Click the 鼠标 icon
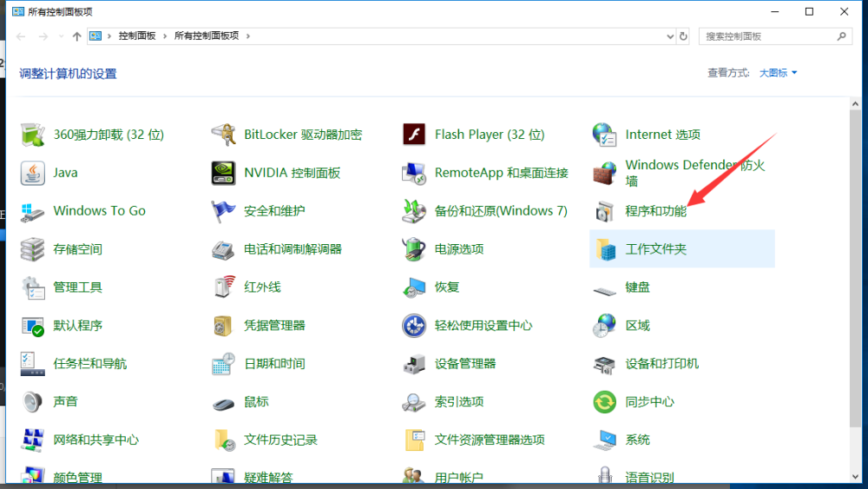Image resolution: width=868 pixels, height=489 pixels. 224,403
